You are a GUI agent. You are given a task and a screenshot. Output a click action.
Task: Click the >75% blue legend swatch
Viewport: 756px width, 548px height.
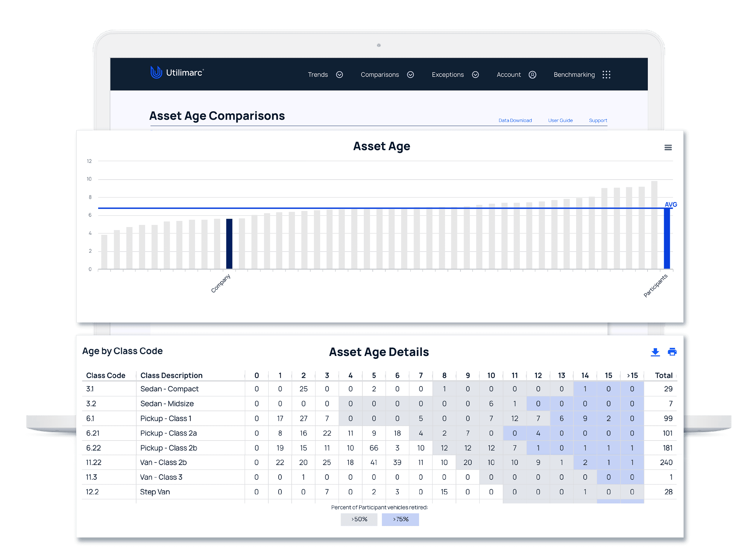point(400,519)
